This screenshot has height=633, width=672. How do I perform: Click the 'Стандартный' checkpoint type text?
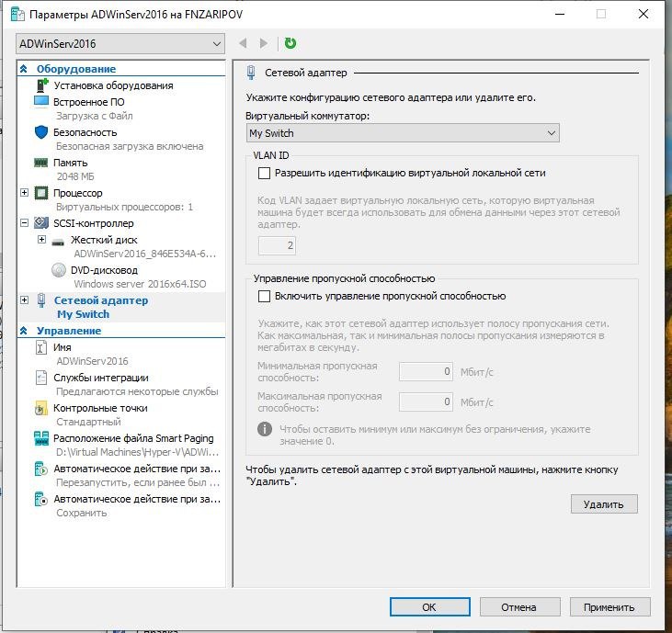point(88,422)
